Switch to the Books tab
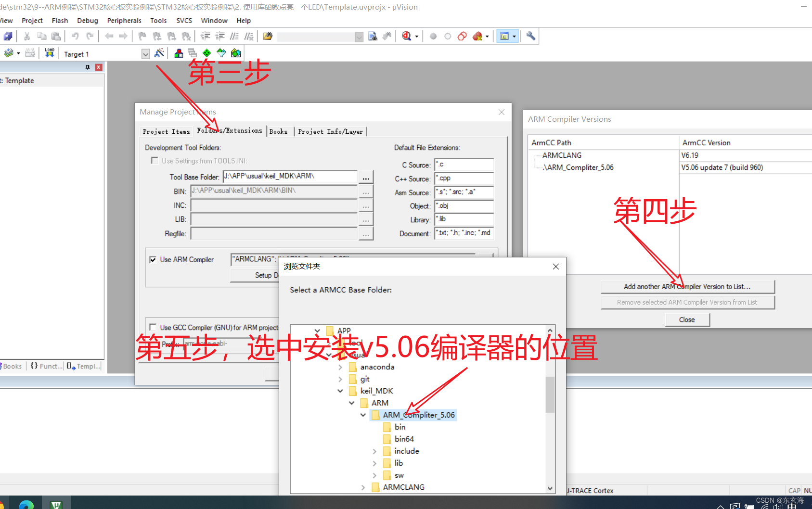 tap(279, 131)
